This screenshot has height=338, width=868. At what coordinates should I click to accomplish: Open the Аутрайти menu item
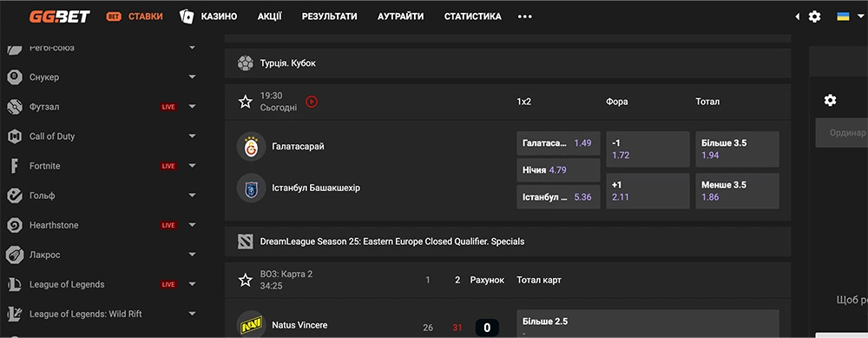pos(401,17)
